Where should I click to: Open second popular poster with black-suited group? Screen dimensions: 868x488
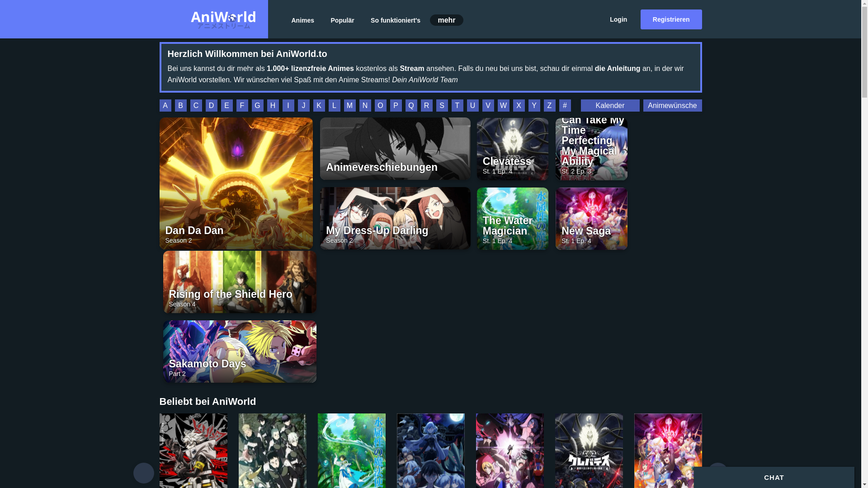pos(273,450)
